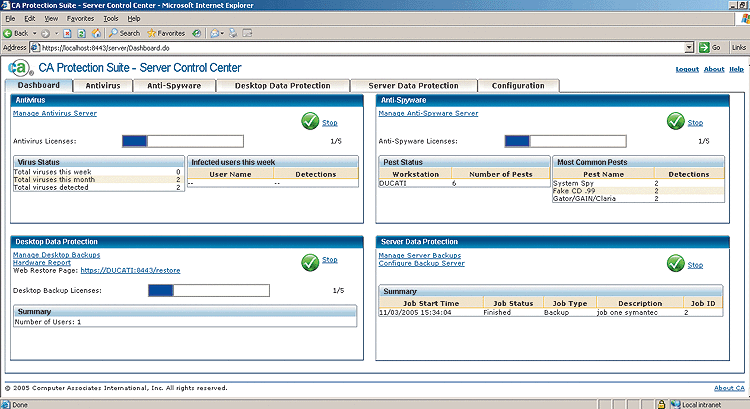Image resolution: width=750 pixels, height=409 pixels.
Task: Stop the Desktop Data Protection service
Action: 330,260
